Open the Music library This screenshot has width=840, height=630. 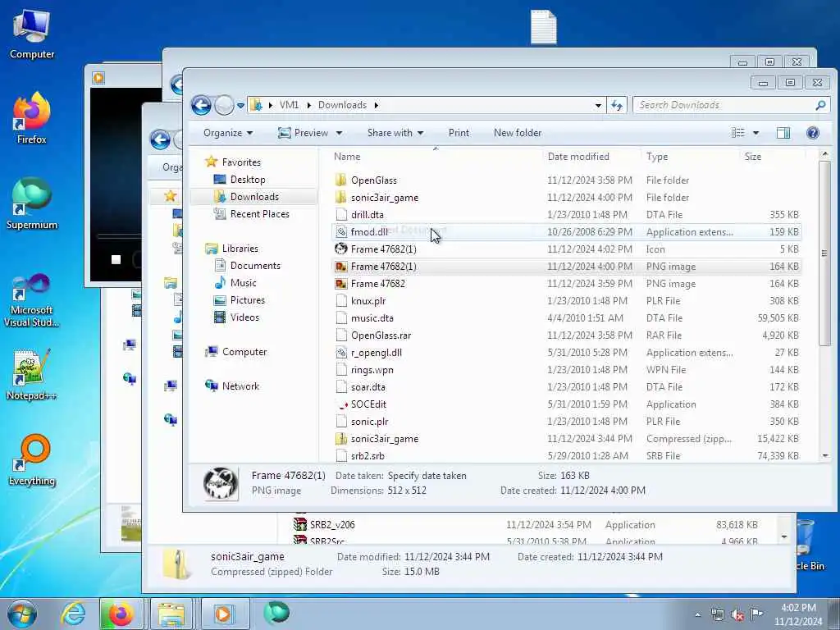click(x=243, y=283)
